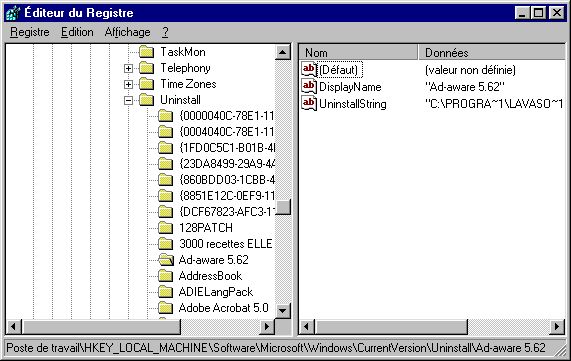The width and height of the screenshot is (571, 361).
Task: Click folder icon for {860BDD03-1CBB key
Action: pyautogui.click(x=166, y=180)
